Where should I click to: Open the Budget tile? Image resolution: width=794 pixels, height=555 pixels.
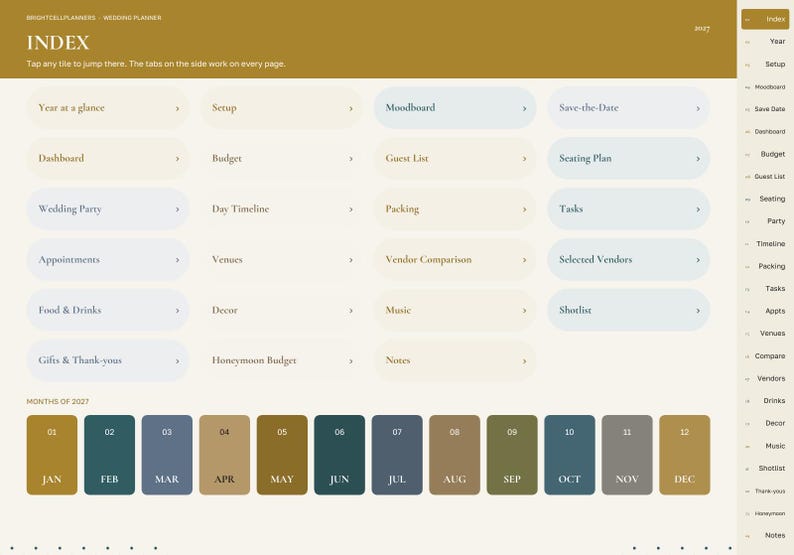tap(281, 158)
